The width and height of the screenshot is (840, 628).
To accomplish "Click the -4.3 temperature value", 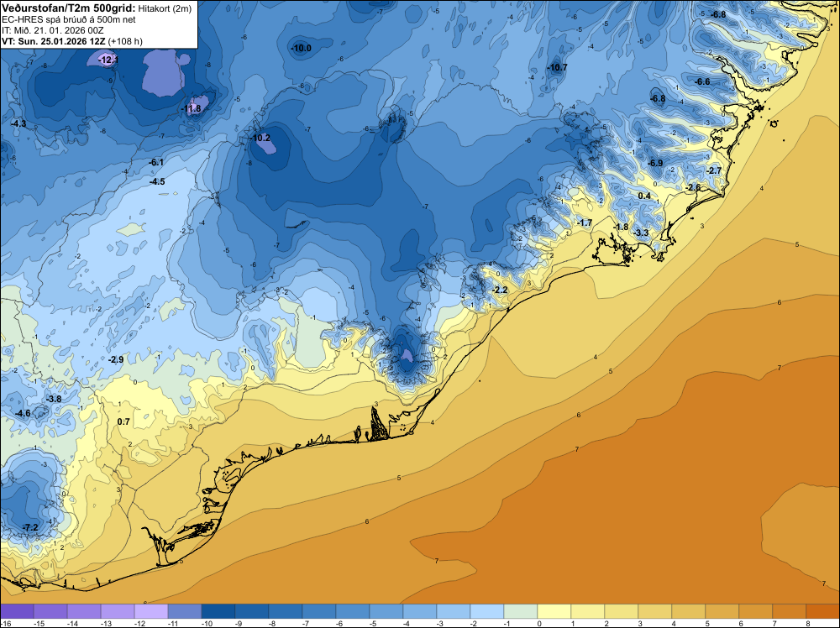I will tap(18, 123).
